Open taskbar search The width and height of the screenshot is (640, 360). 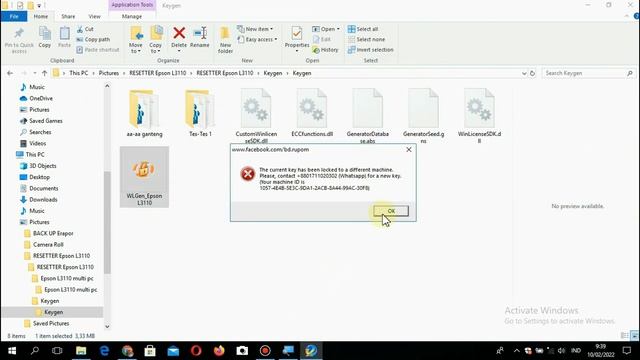pyautogui.click(x=35, y=351)
